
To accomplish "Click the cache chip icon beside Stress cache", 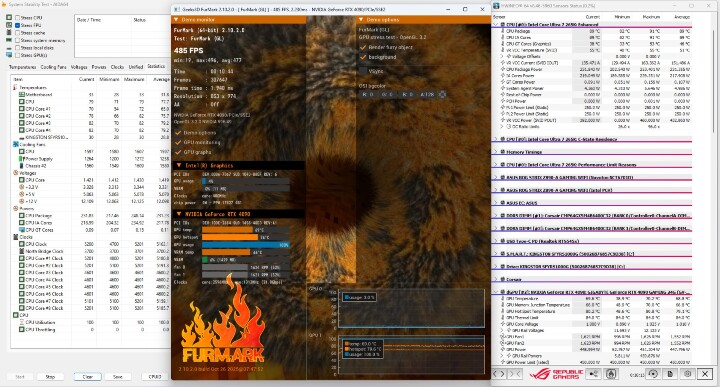I will click(9, 33).
